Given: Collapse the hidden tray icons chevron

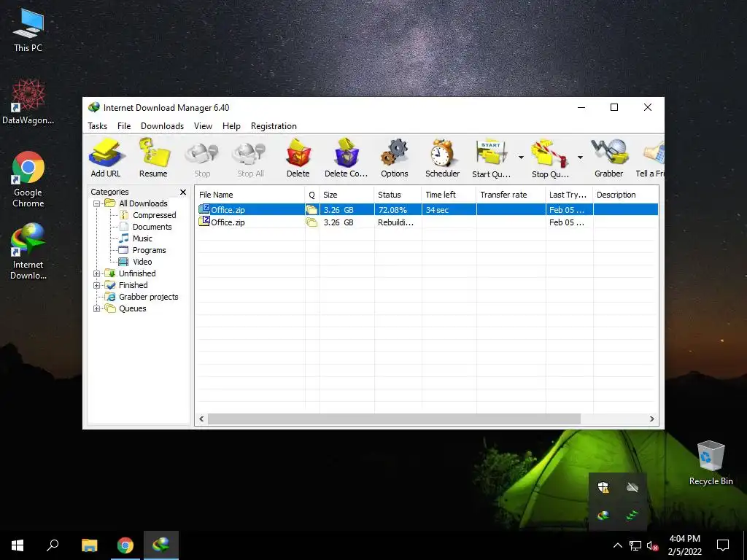Looking at the screenshot, I should click(617, 545).
